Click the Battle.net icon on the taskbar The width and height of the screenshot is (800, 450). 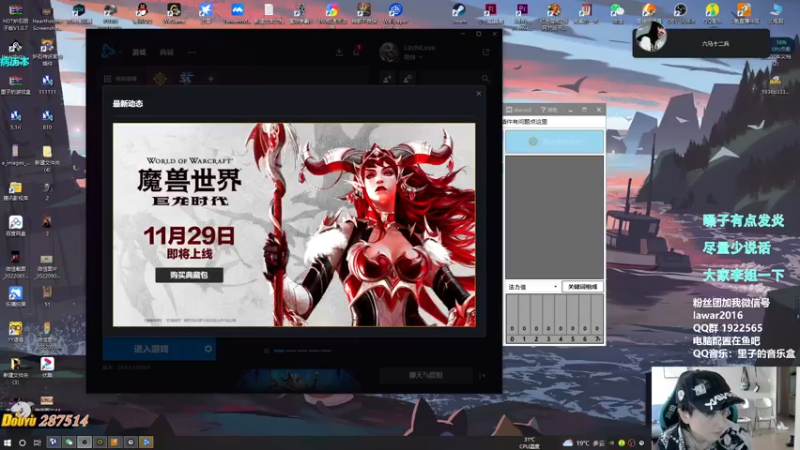(146, 442)
